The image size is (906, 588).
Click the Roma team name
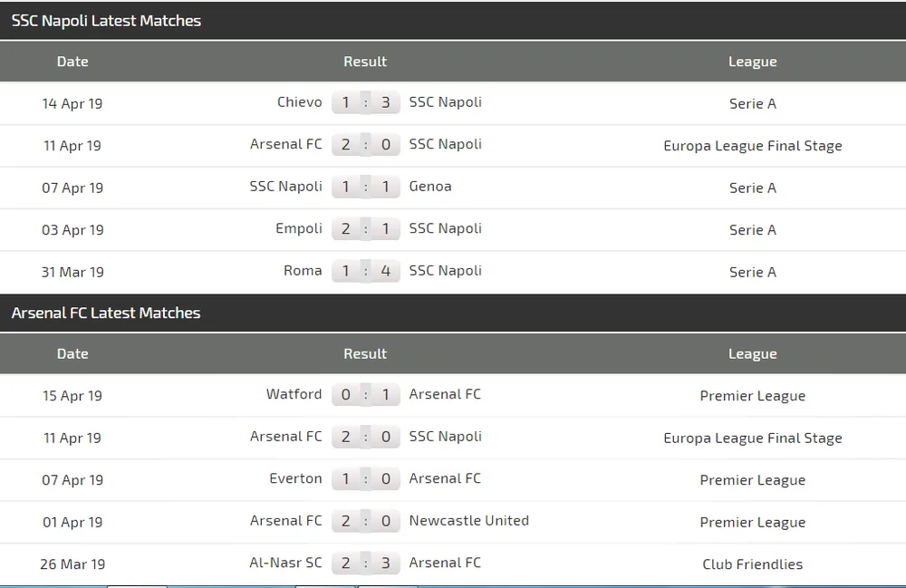tap(304, 270)
